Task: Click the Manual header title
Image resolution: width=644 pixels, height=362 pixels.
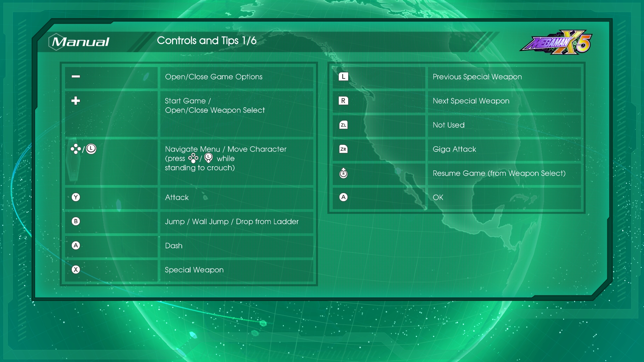Action: (x=80, y=42)
